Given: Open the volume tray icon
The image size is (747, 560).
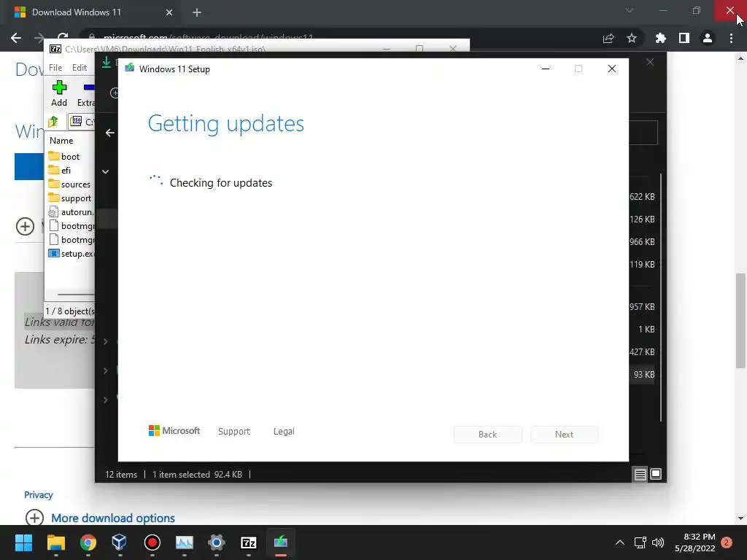Looking at the screenshot, I should (x=658, y=542).
